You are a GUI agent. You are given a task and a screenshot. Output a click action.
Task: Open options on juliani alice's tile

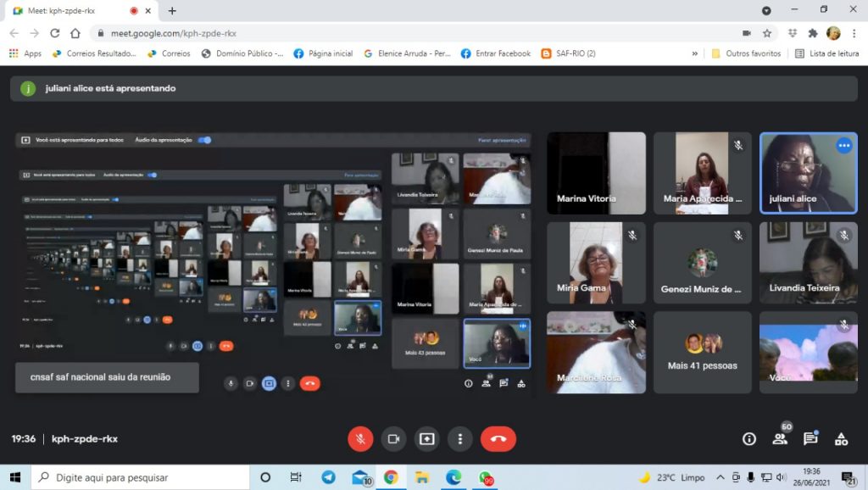(x=843, y=146)
